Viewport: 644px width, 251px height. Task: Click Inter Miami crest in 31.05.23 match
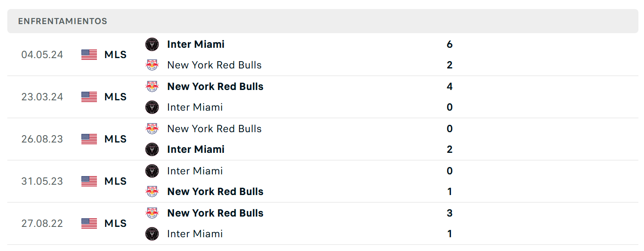pyautogui.click(x=152, y=171)
